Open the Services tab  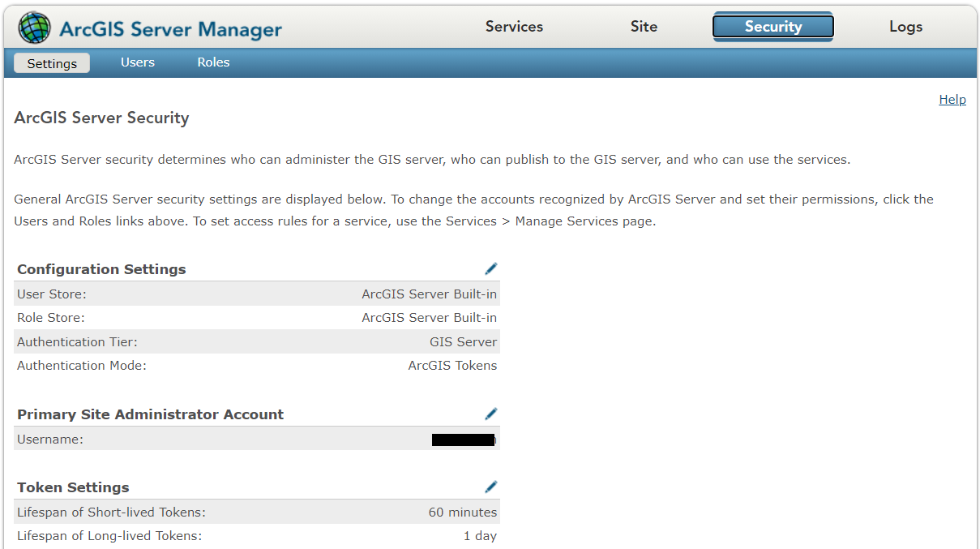[x=514, y=26]
